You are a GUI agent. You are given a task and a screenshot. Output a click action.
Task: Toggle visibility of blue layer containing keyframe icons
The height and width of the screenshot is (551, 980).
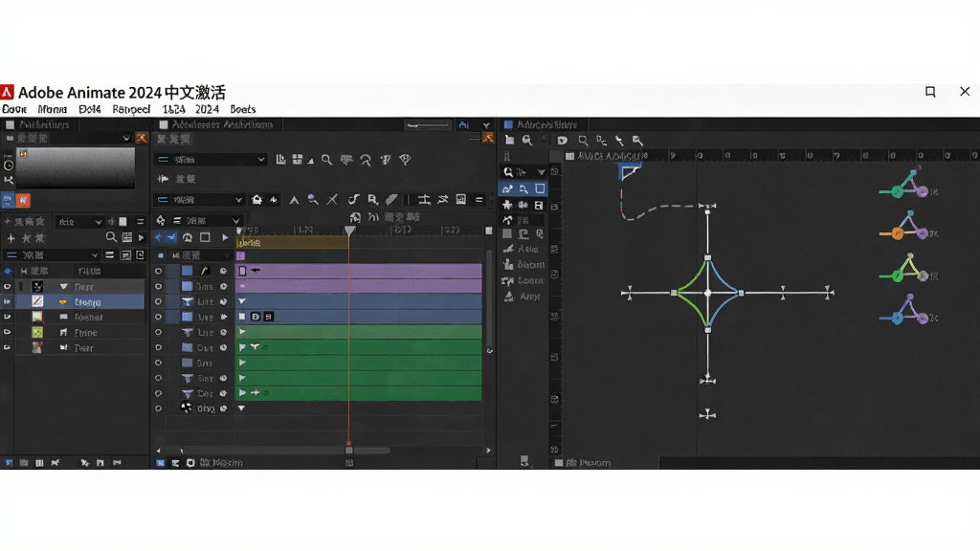(158, 317)
